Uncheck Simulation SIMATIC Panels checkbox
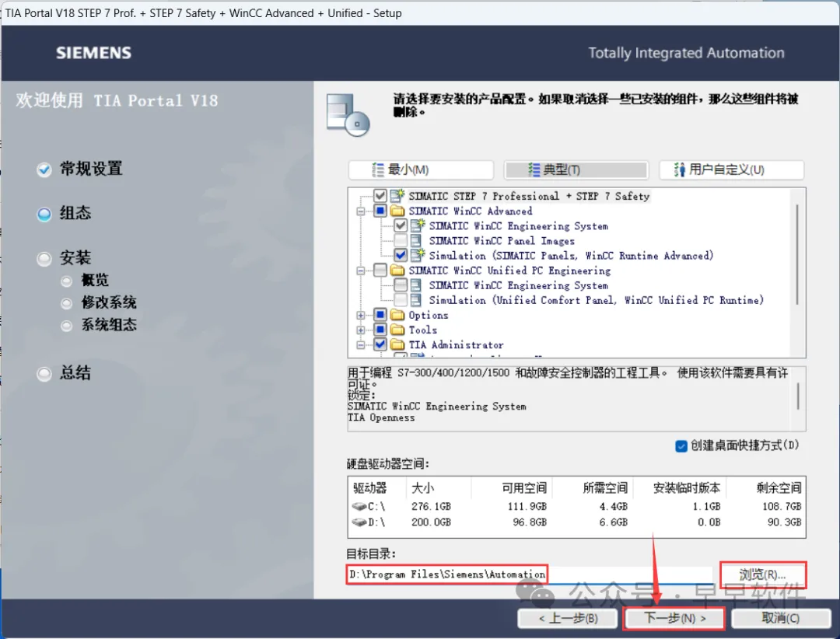The width and height of the screenshot is (840, 639). 401,255
